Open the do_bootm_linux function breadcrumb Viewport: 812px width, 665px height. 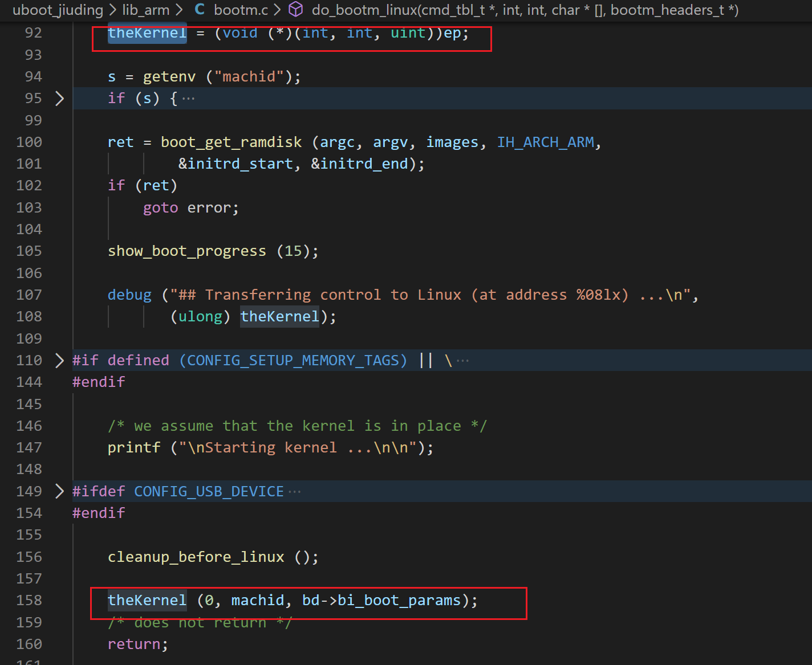(x=525, y=10)
